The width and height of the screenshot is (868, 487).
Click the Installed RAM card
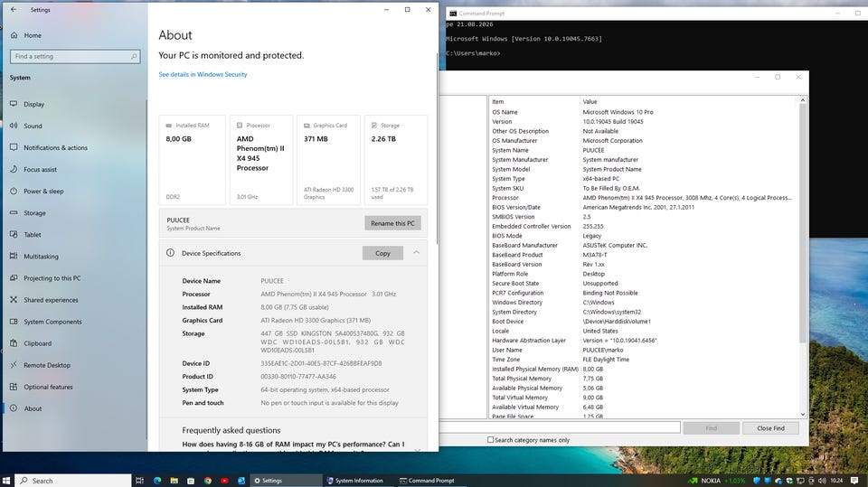tap(192, 160)
